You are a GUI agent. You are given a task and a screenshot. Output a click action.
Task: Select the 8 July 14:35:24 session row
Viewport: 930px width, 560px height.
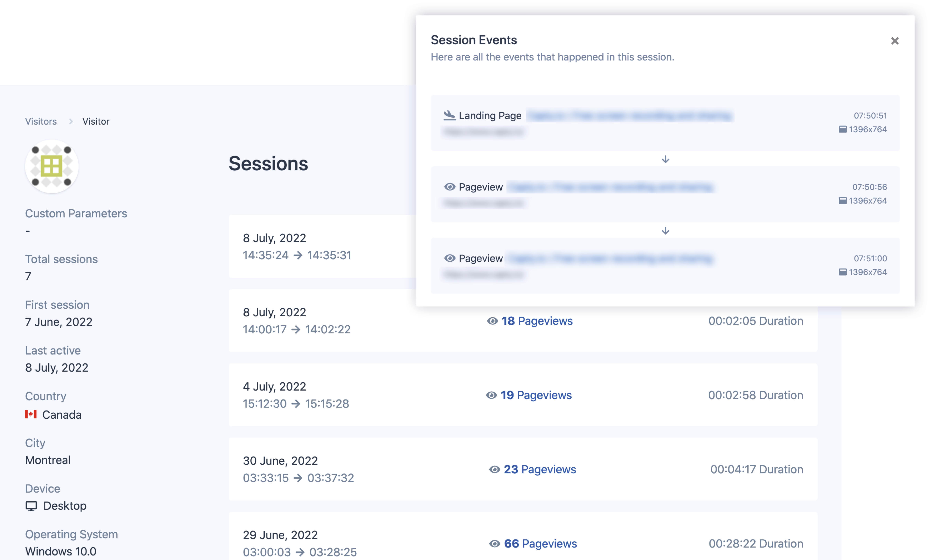click(322, 246)
